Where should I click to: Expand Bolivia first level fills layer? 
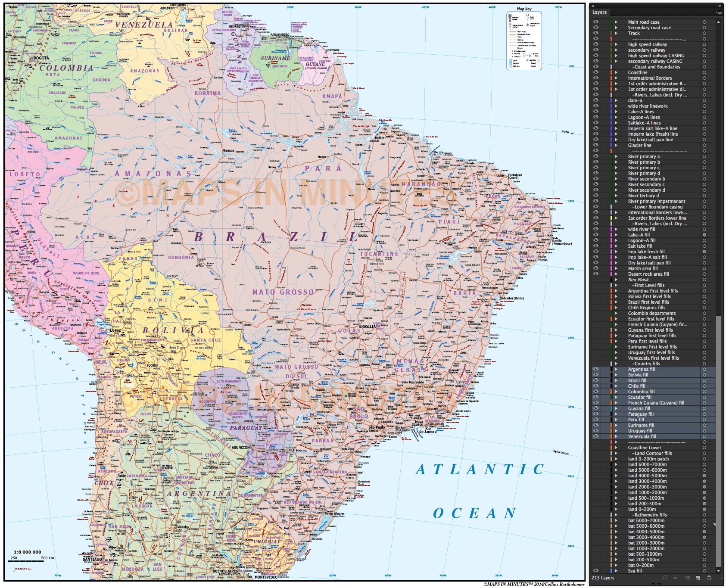(616, 296)
